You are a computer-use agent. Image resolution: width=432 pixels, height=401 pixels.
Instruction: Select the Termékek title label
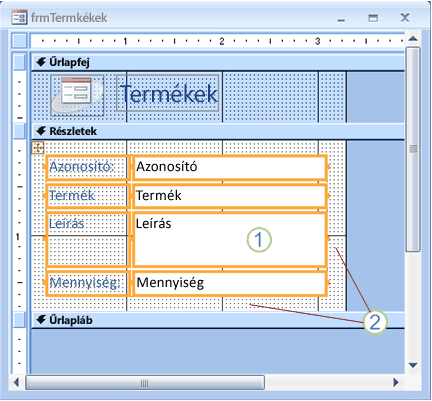pos(168,93)
